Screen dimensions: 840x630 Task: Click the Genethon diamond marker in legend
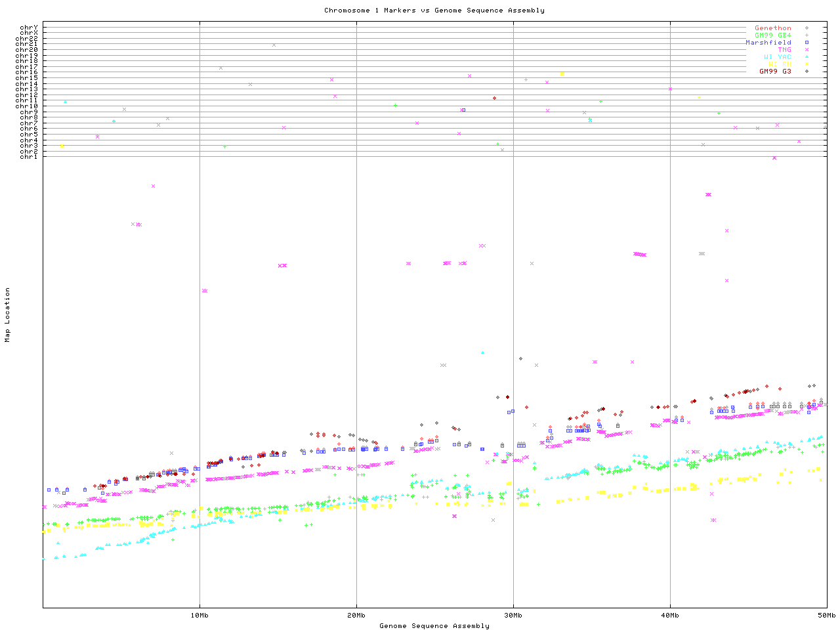point(807,28)
